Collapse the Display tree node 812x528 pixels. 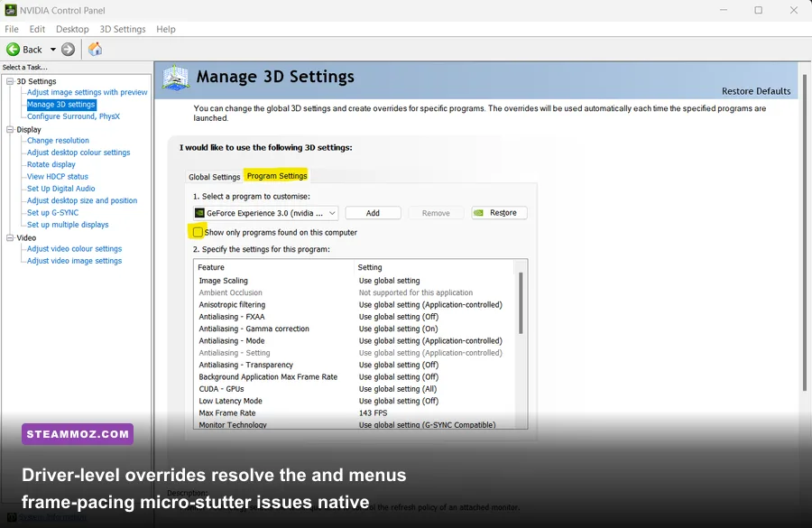coord(10,130)
